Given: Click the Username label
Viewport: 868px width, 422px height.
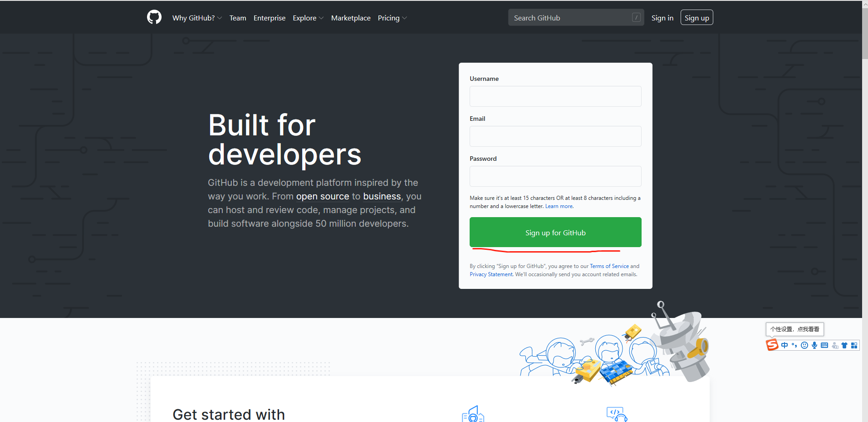Looking at the screenshot, I should (484, 79).
